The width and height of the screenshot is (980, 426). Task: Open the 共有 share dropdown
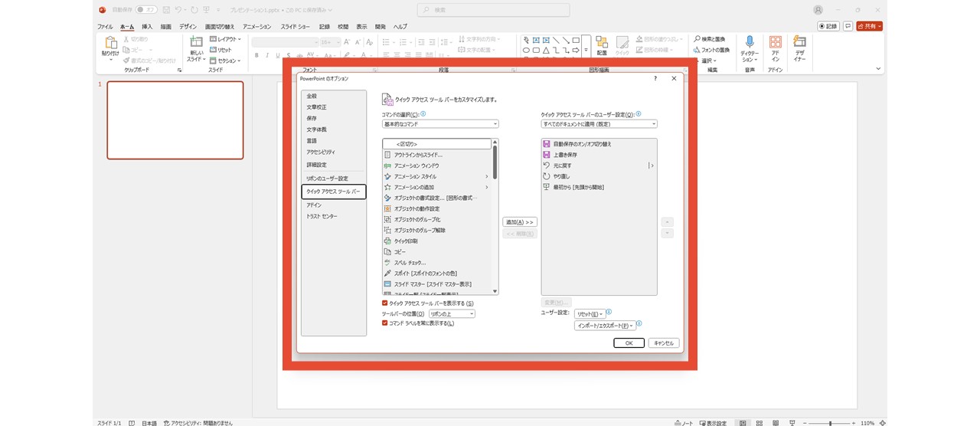coord(870,26)
